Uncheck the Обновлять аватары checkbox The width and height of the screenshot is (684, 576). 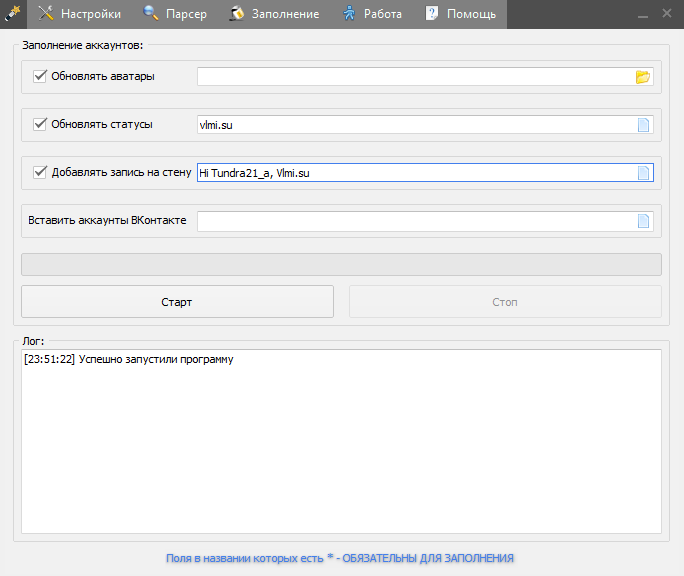pyautogui.click(x=41, y=76)
